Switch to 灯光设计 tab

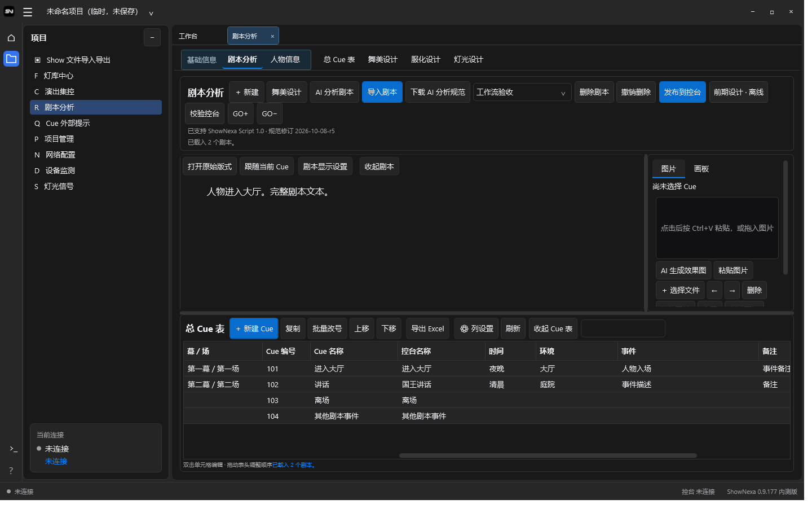click(469, 59)
